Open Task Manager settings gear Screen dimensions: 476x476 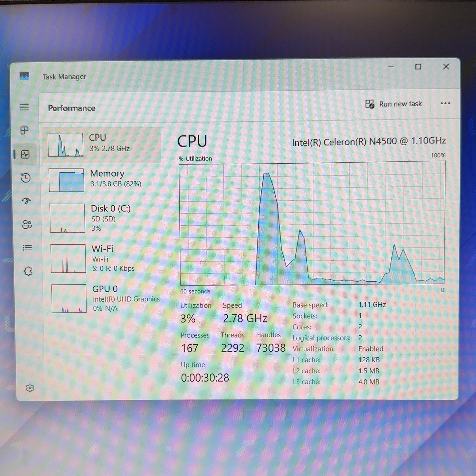30,388
